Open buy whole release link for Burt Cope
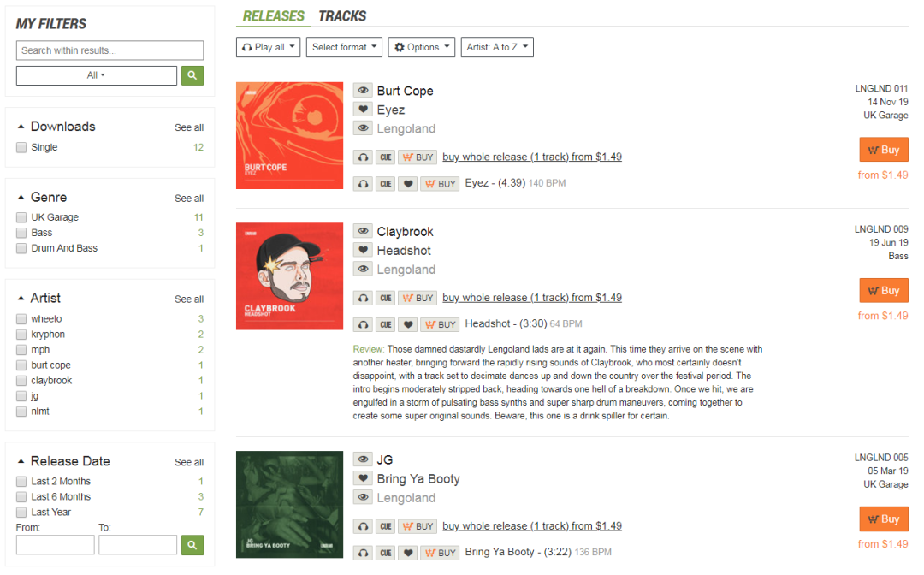Image resolution: width=924 pixels, height=575 pixels. tap(531, 157)
